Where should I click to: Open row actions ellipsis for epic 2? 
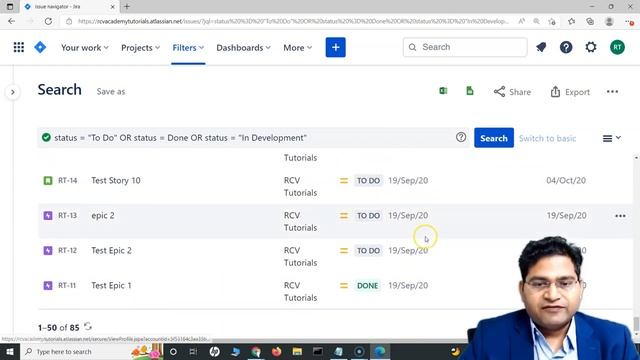click(620, 216)
